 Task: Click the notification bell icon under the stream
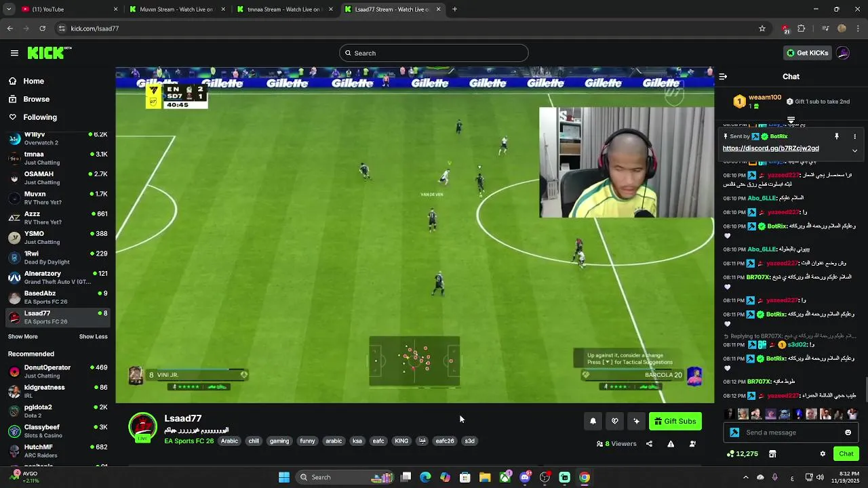tap(593, 422)
